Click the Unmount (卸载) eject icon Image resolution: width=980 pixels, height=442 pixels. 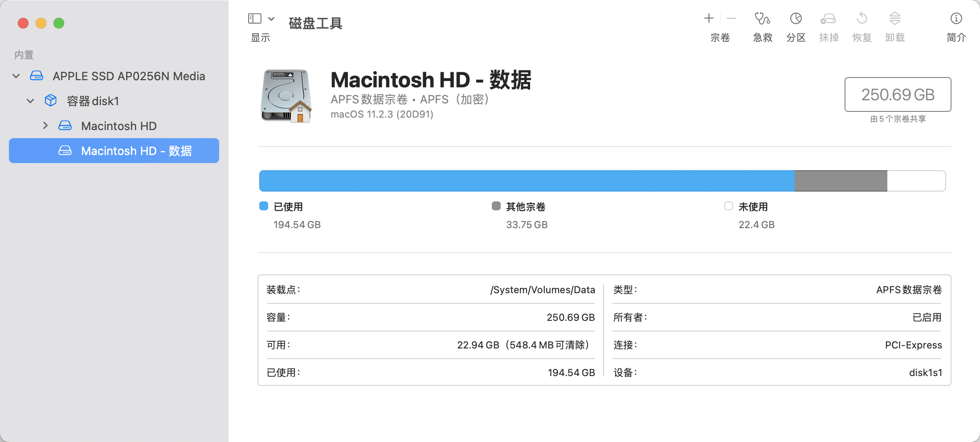point(895,18)
